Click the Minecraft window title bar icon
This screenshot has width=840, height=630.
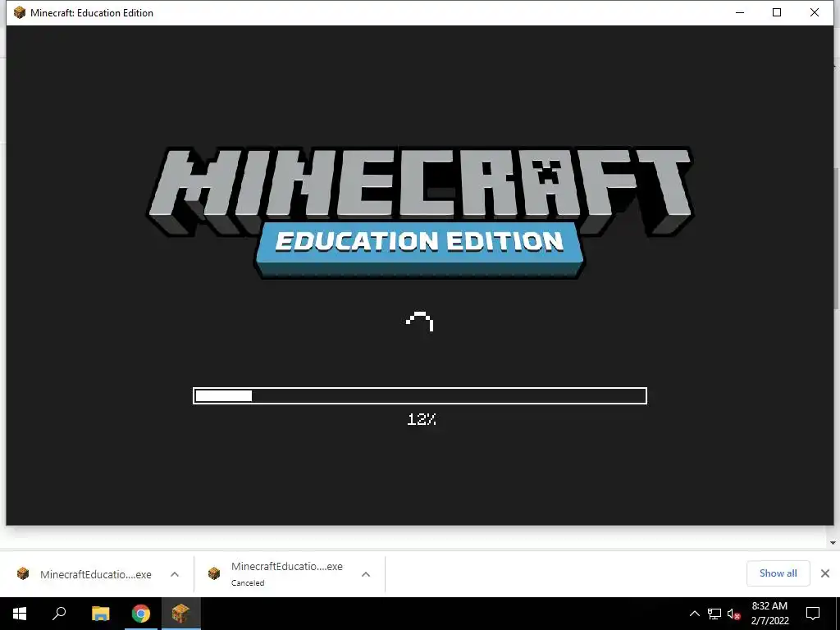click(20, 12)
